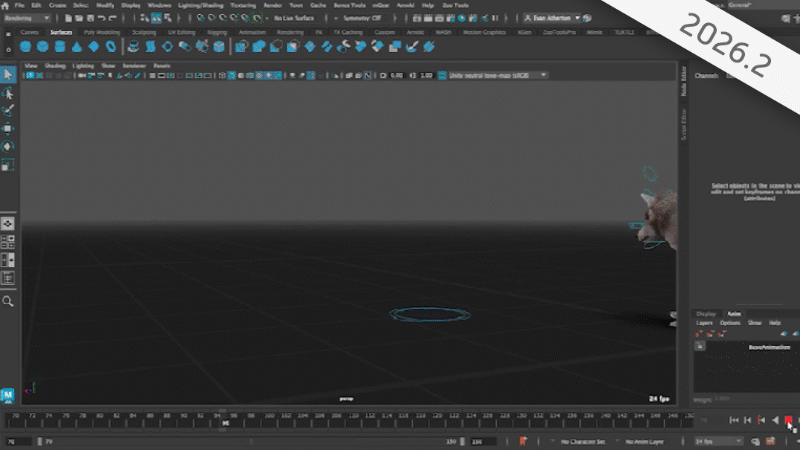The image size is (800, 450).
Task: Create a NURBS cylinder from shelf
Action: [x=60, y=47]
